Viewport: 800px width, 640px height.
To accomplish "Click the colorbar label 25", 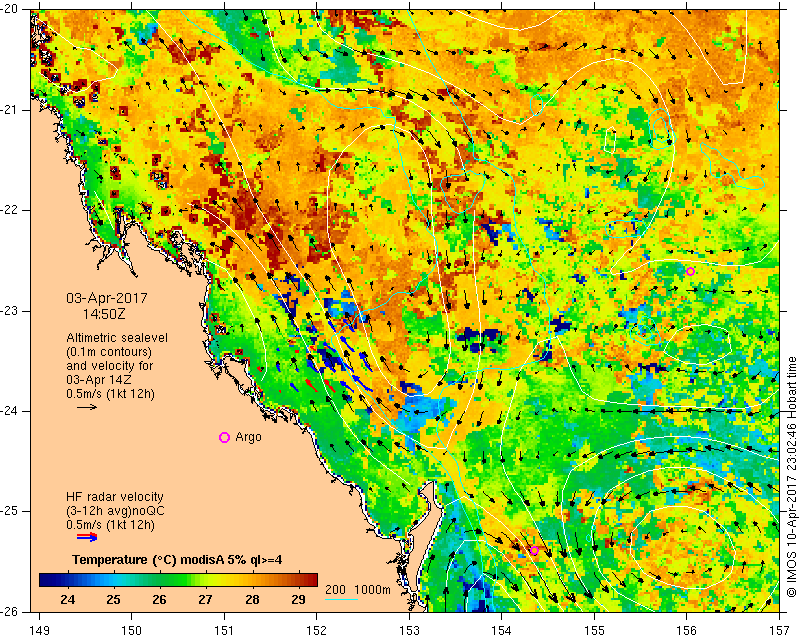I will tap(113, 599).
